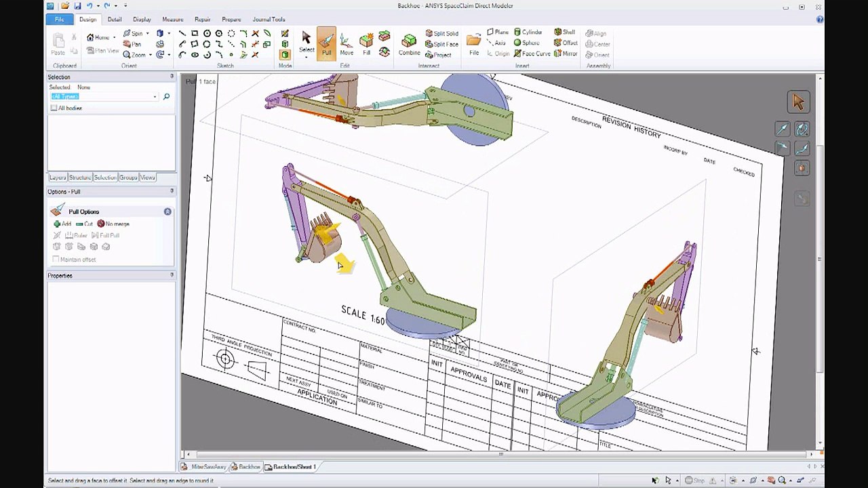Open the File menu button
The height and width of the screenshot is (488, 868).
pos(60,19)
